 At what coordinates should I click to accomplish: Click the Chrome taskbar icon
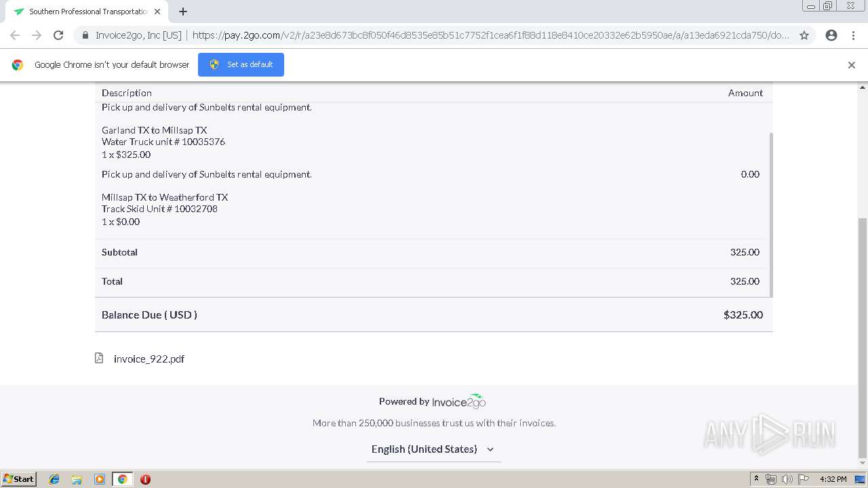coord(122,479)
